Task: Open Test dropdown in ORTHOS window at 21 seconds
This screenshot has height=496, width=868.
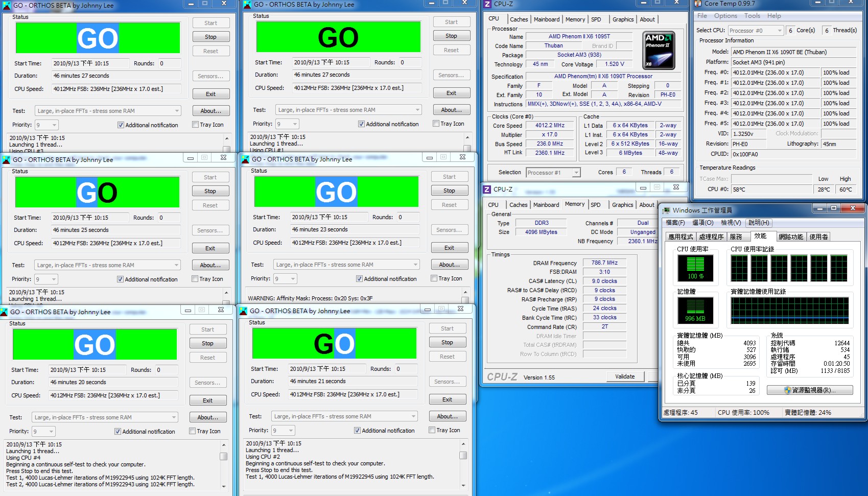Action: click(344, 416)
